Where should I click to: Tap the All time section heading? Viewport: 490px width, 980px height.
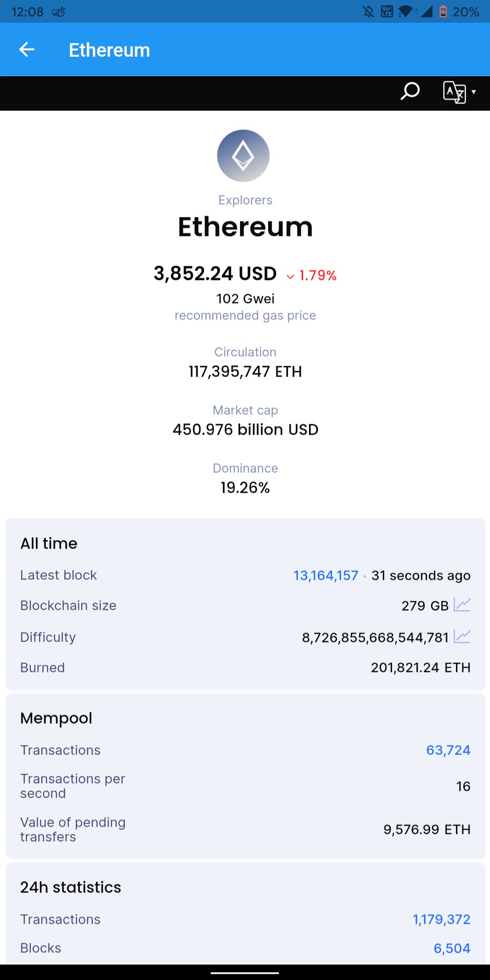pyautogui.click(x=49, y=543)
